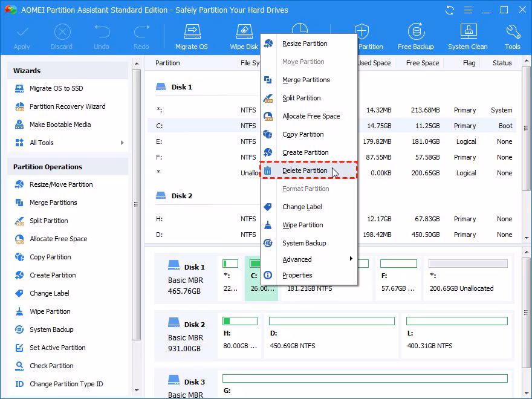This screenshot has height=399, width=532.
Task: Open Migrate OS from the toolbar
Action: click(192, 37)
